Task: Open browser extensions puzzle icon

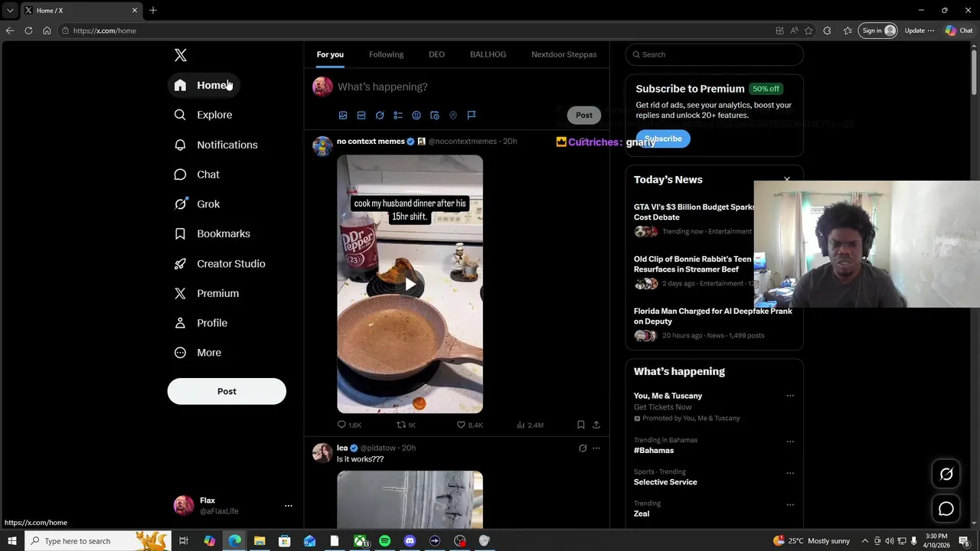Action: [827, 31]
